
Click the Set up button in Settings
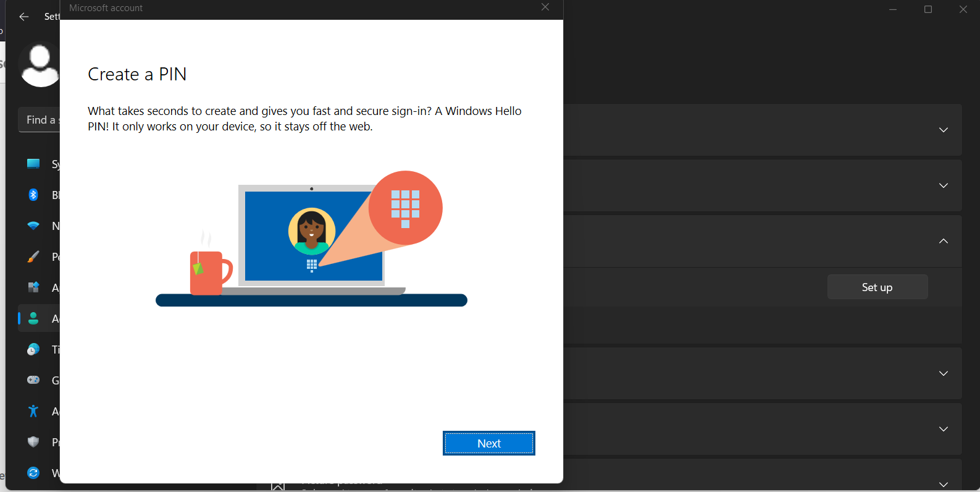877,287
